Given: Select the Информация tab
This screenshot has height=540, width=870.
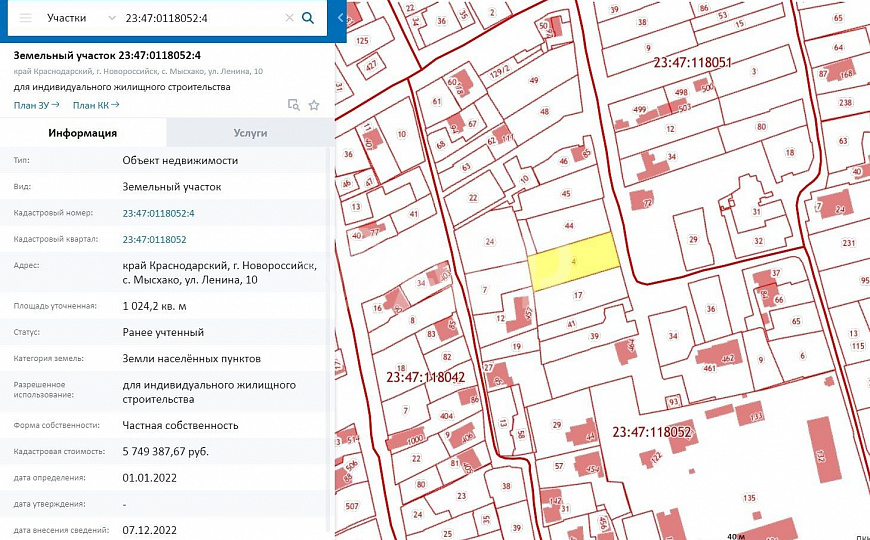Looking at the screenshot, I should coord(83,133).
